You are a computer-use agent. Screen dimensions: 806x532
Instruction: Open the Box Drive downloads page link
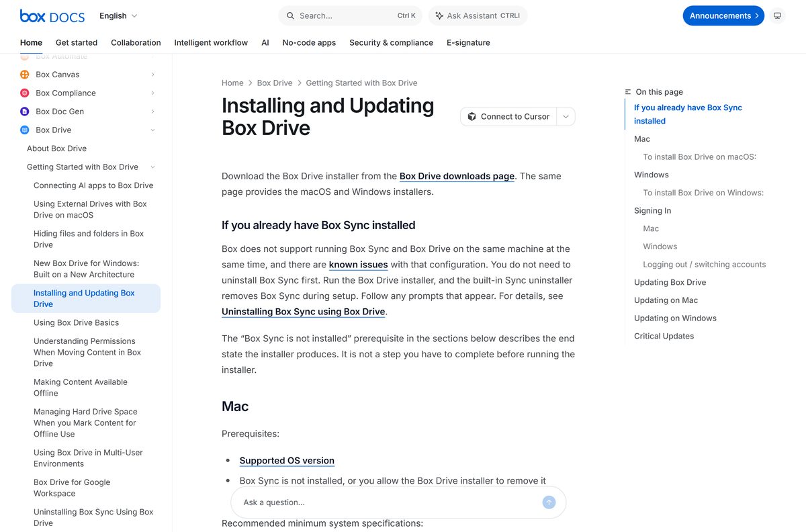(457, 176)
